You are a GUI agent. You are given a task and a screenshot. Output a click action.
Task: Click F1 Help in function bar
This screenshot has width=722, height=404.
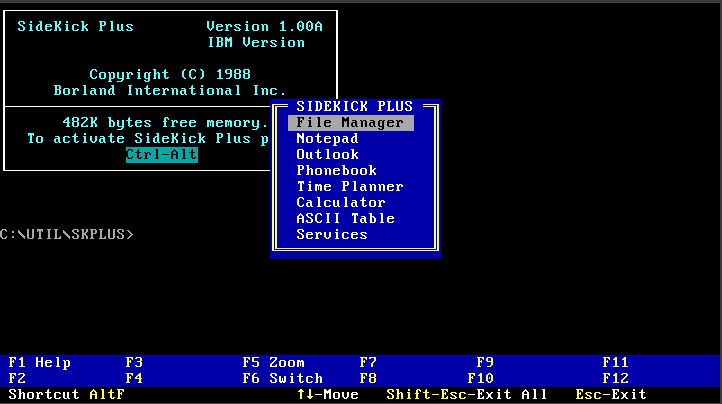(x=39, y=363)
